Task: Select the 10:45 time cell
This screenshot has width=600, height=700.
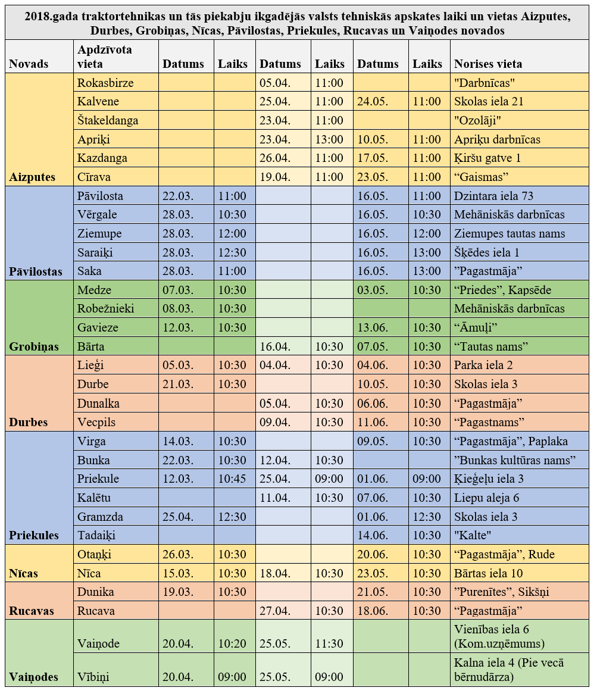Action: [x=232, y=479]
